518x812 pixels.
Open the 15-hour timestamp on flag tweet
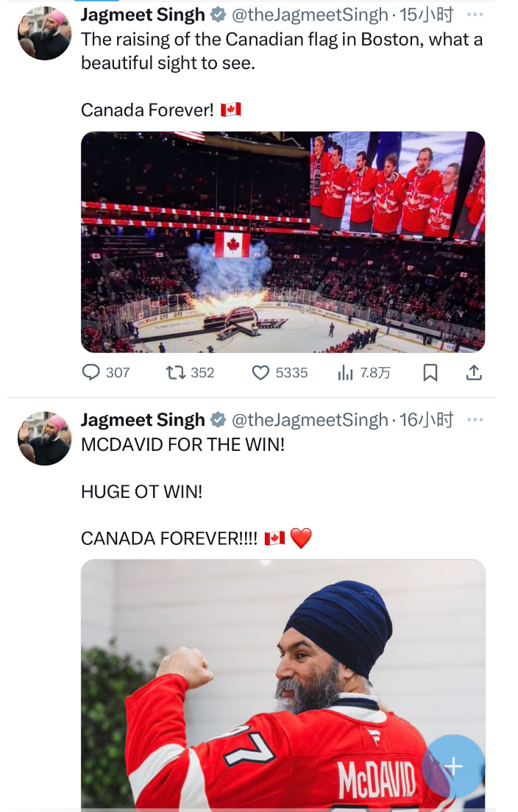(426, 14)
